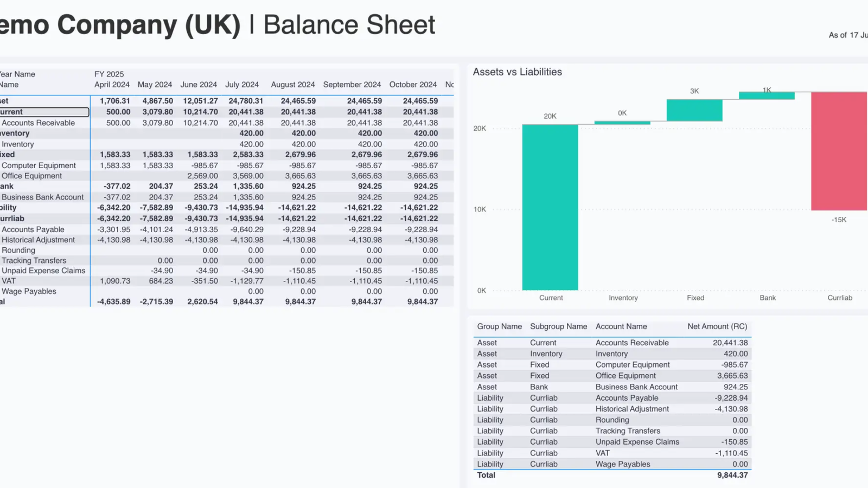The height and width of the screenshot is (488, 868).
Task: Click the Balance Sheet page title
Action: [349, 25]
